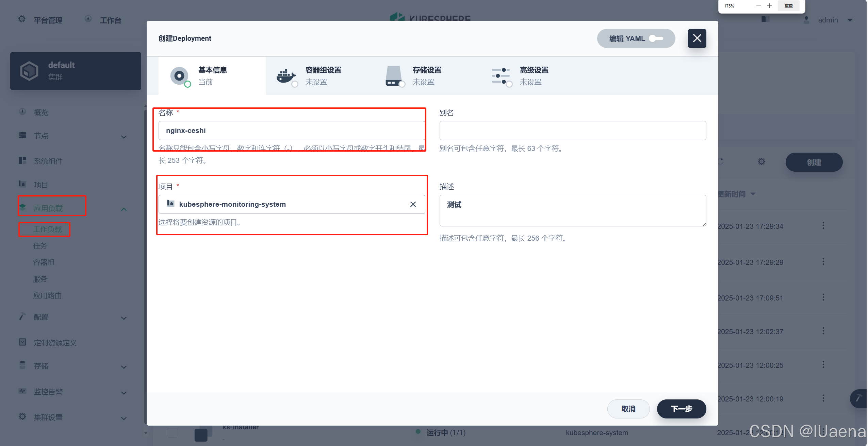
Task: Click the 平台管理 gear icon
Action: [x=22, y=19]
